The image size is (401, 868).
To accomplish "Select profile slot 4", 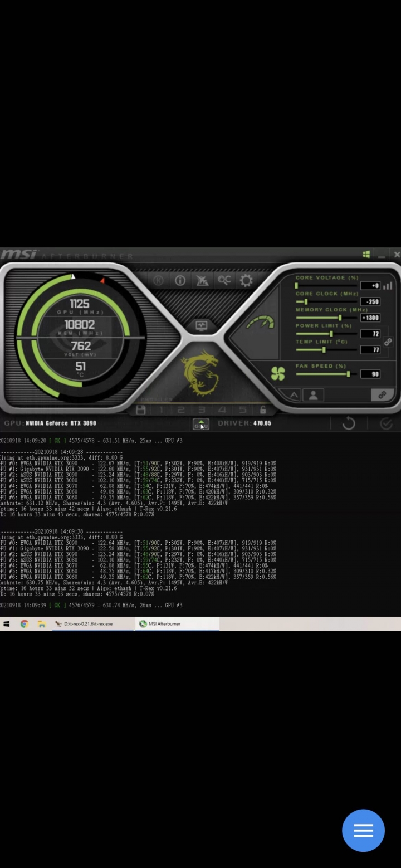I will click(x=222, y=410).
